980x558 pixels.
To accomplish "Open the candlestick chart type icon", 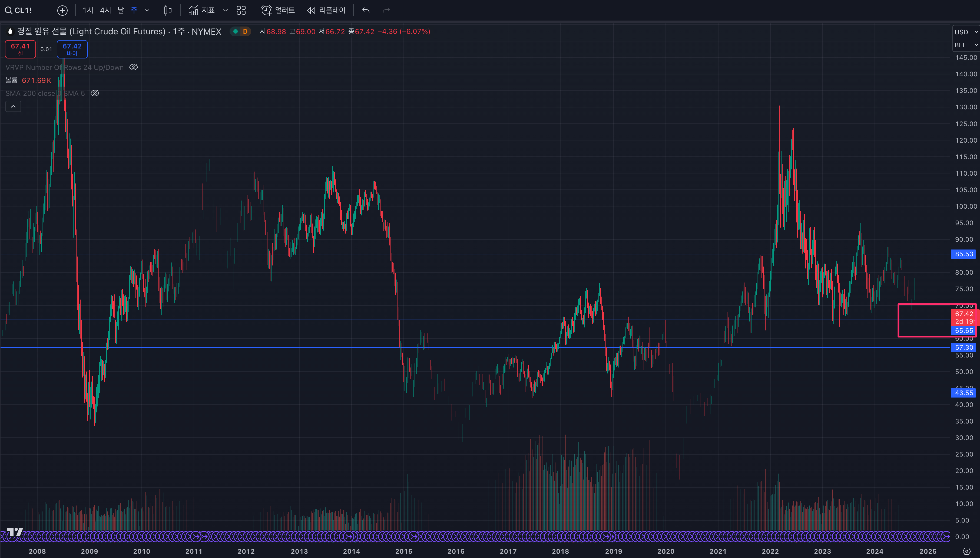I will click(168, 10).
